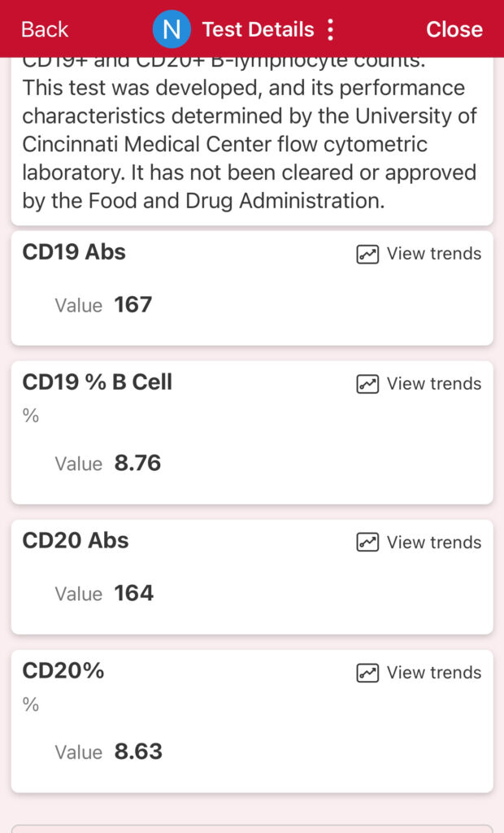Open the three-dot options menu
504x833 pixels.
(x=330, y=30)
